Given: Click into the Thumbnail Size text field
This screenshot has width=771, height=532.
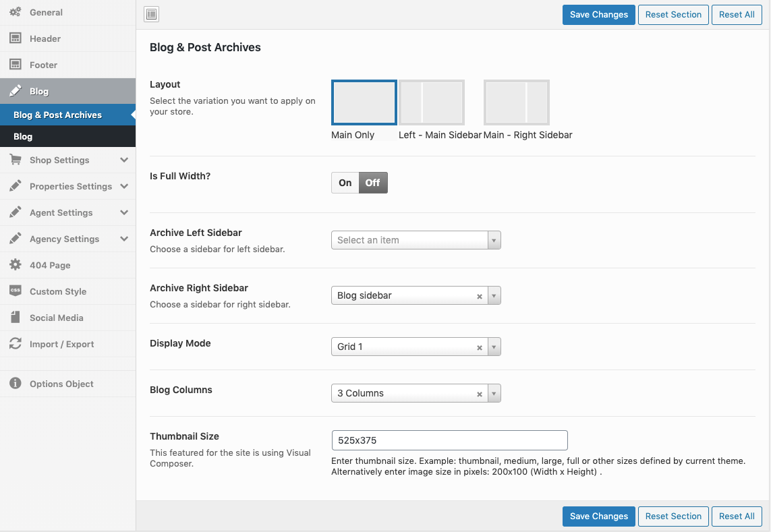Looking at the screenshot, I should click(x=449, y=440).
